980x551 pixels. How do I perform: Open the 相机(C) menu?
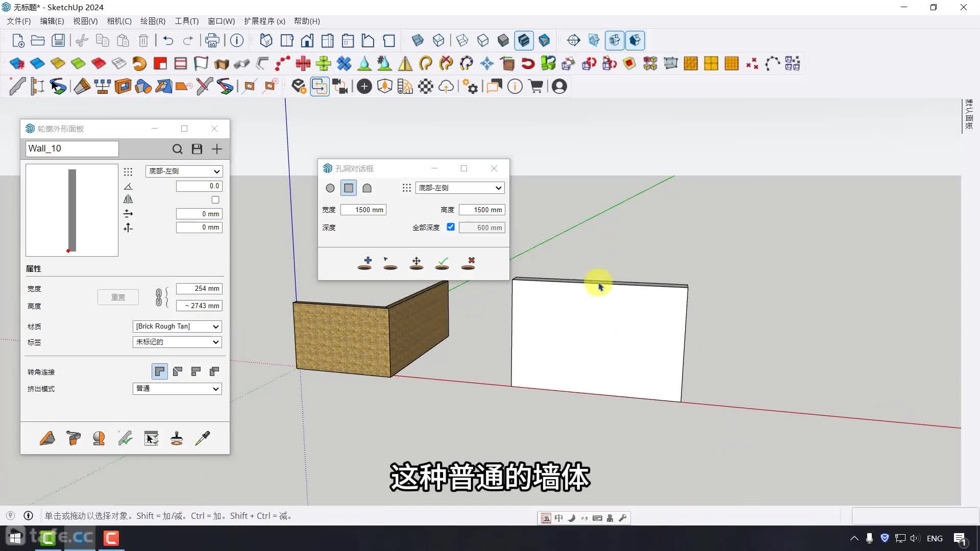119,21
